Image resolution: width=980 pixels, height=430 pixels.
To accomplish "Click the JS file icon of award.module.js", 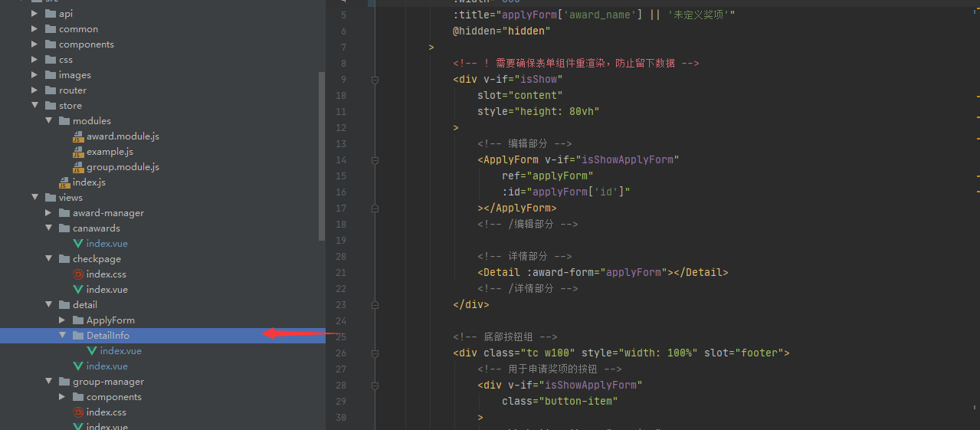I will point(78,136).
